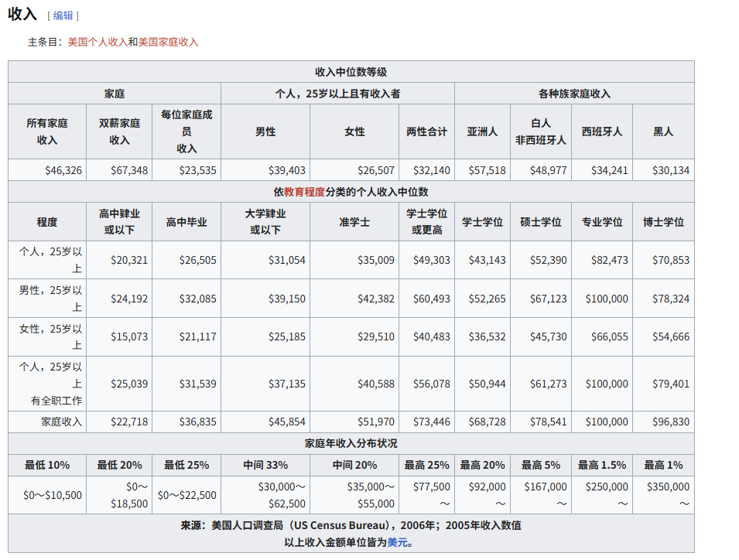Click the 女性，25岁以上 row label
Image resolution: width=739 pixels, height=560 pixels.
(47, 336)
